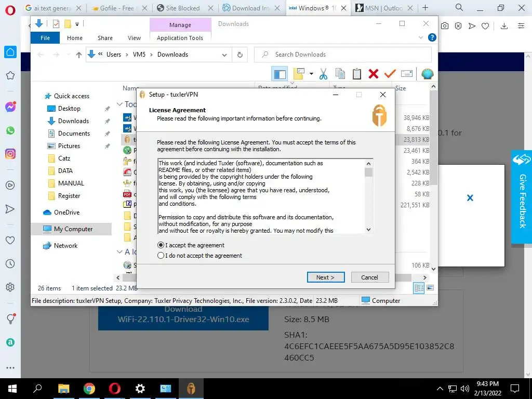The width and height of the screenshot is (532, 399).
Task: Open the Application Tools tab
Action: [x=180, y=38]
